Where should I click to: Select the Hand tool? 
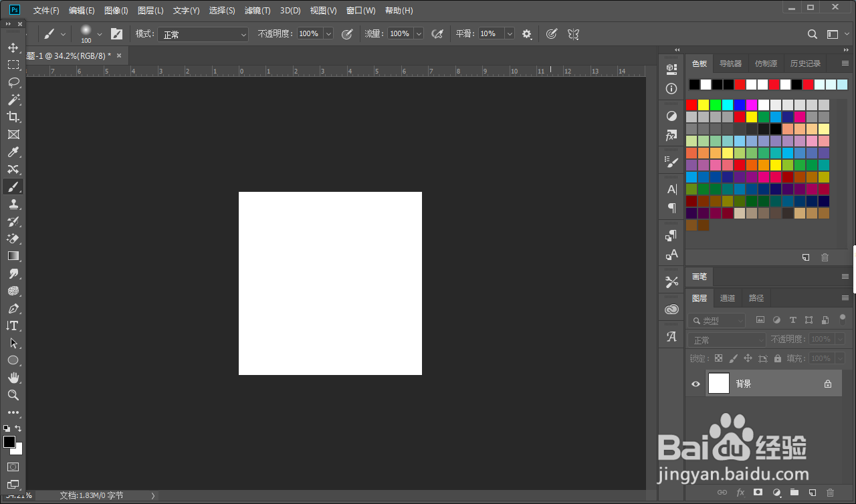pyautogui.click(x=13, y=378)
